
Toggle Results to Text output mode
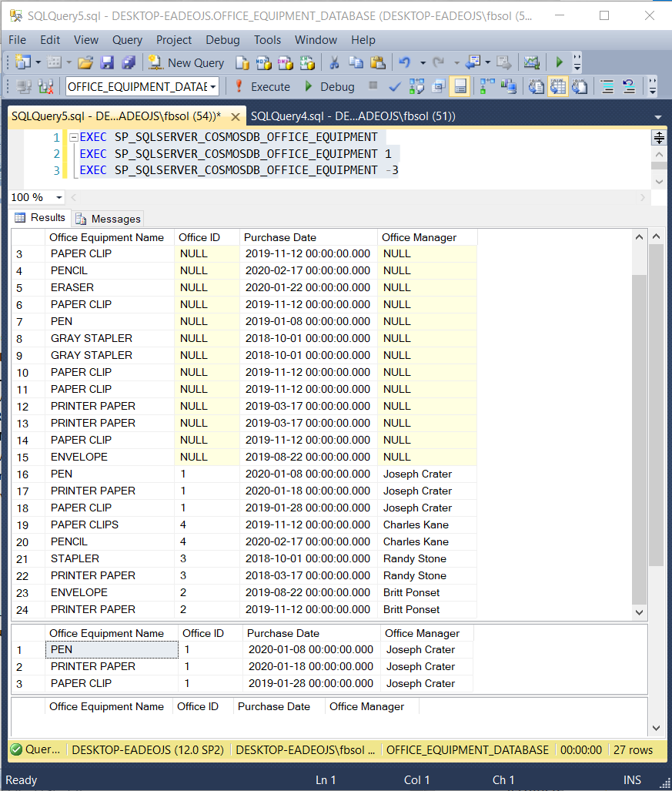537,86
